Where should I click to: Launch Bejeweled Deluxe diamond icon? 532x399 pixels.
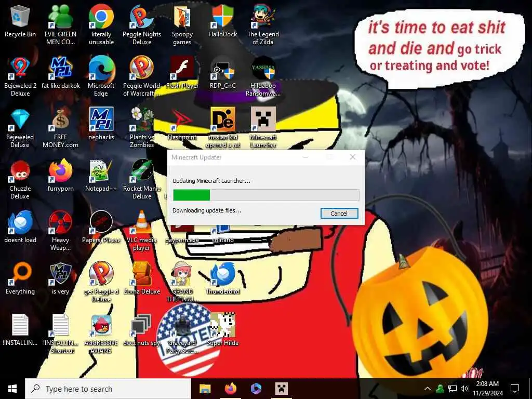20,128
